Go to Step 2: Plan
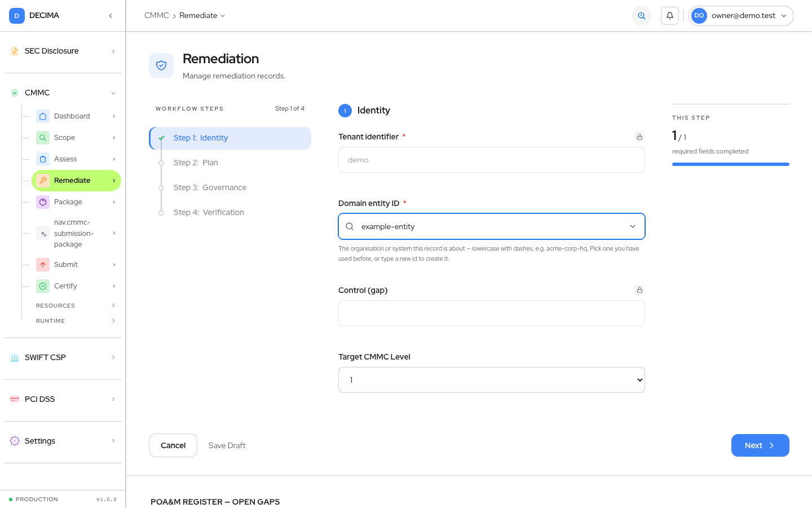Viewport: 812px width, 508px height. pyautogui.click(x=230, y=163)
